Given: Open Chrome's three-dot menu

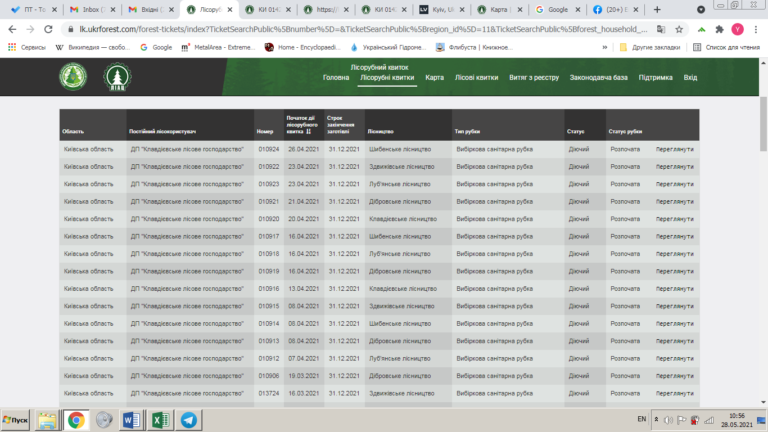Looking at the screenshot, I should (x=756, y=30).
